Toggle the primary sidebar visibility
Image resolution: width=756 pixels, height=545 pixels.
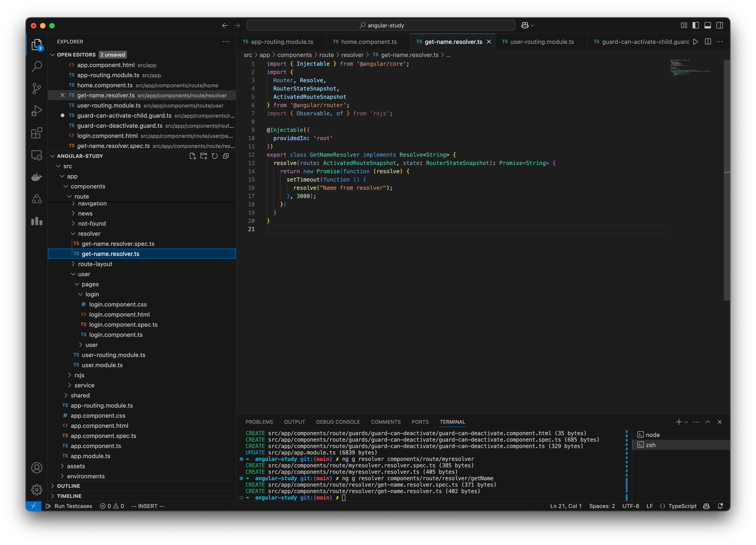pyautogui.click(x=695, y=25)
